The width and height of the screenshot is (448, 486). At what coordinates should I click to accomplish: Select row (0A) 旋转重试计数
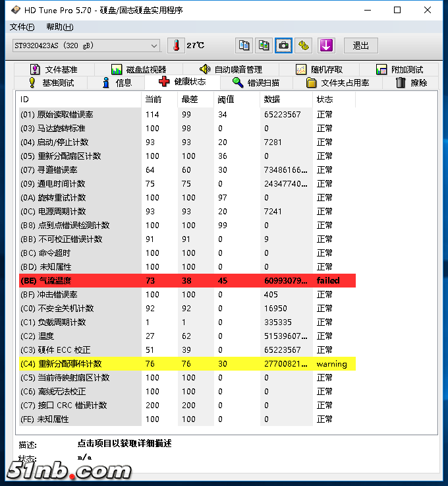(187, 197)
